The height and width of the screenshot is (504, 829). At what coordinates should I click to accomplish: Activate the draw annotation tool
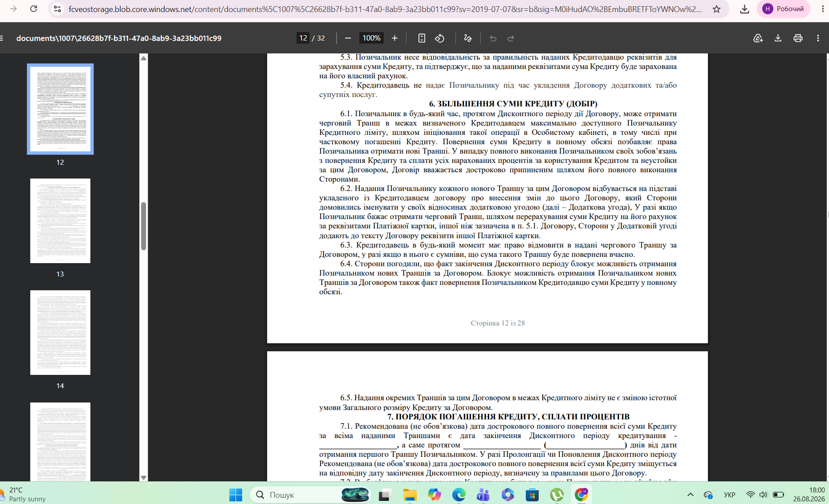pyautogui.click(x=468, y=38)
